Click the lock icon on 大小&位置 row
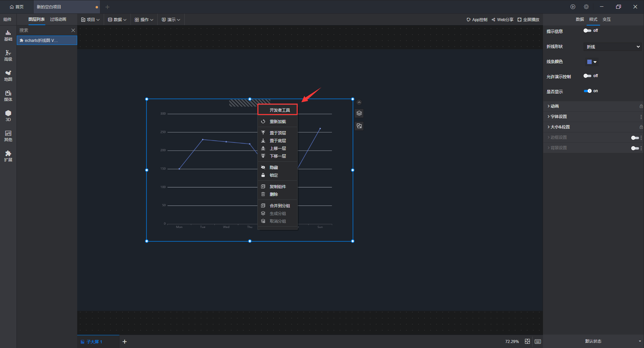 tap(641, 127)
